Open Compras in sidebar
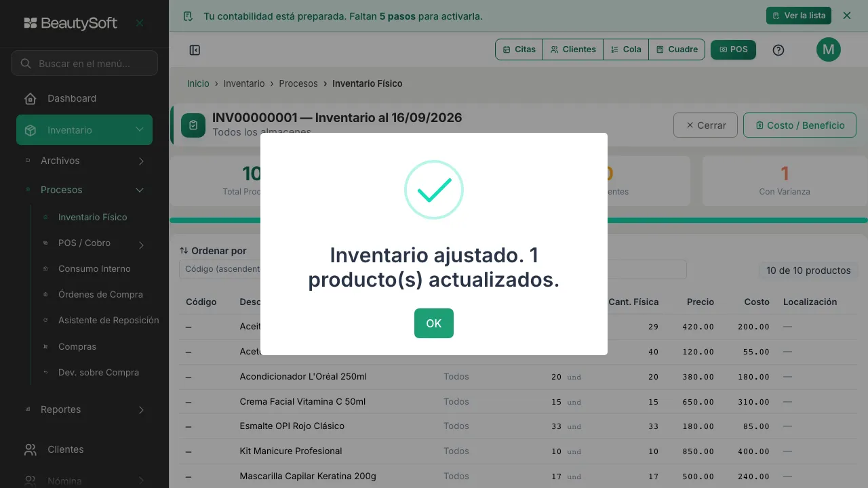This screenshot has width=868, height=488. (77, 346)
